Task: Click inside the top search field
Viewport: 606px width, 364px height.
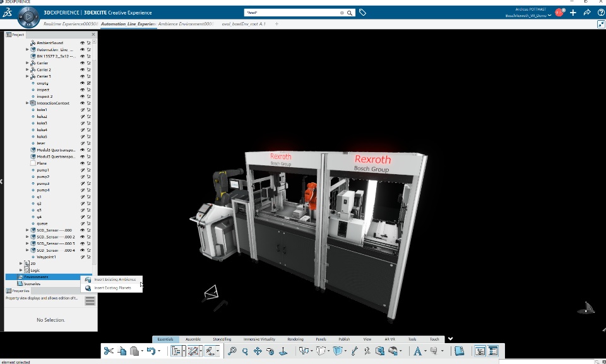Action: pos(292,13)
